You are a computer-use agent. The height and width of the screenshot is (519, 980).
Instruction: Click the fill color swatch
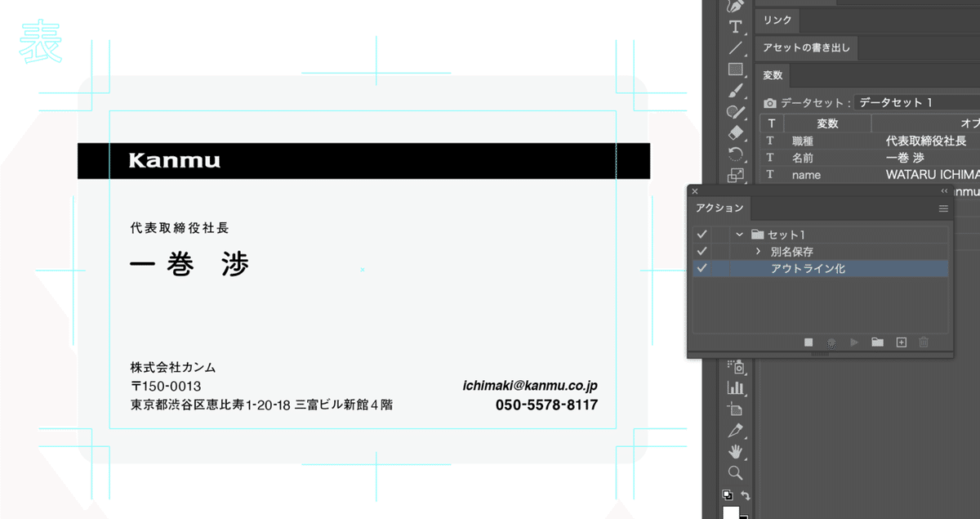click(731, 512)
